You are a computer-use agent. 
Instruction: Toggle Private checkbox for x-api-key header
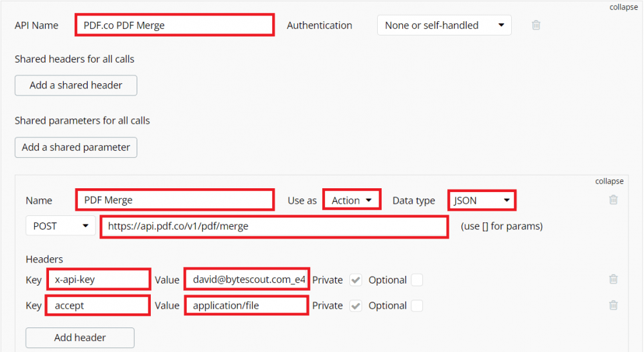coord(356,280)
